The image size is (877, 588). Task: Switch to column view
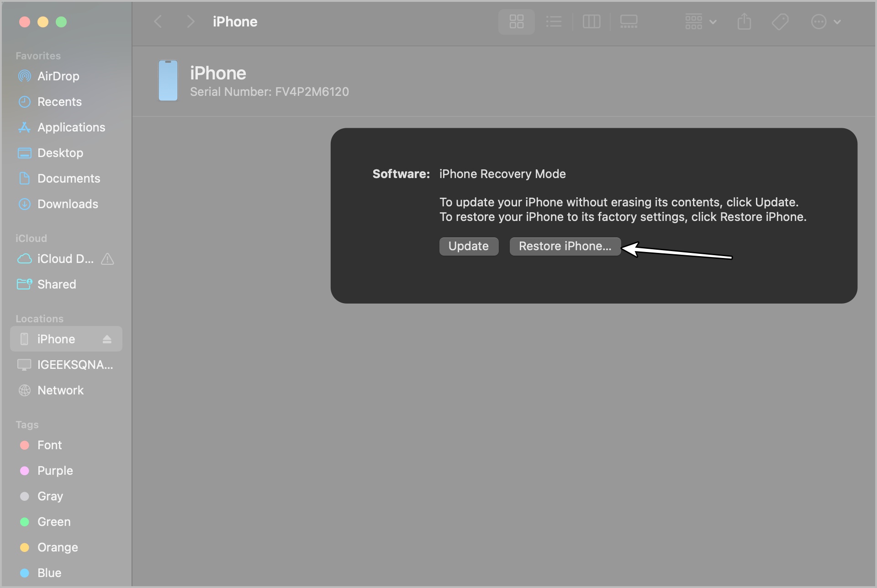pos(591,21)
